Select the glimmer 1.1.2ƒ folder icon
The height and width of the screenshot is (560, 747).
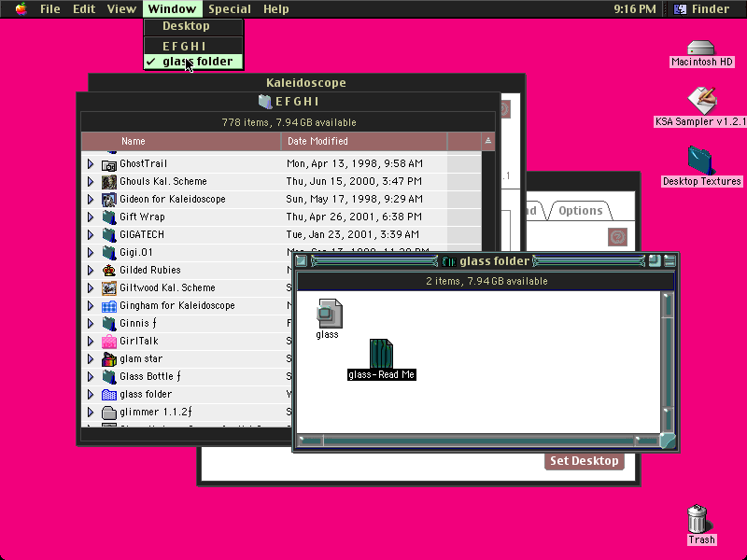pyautogui.click(x=109, y=413)
